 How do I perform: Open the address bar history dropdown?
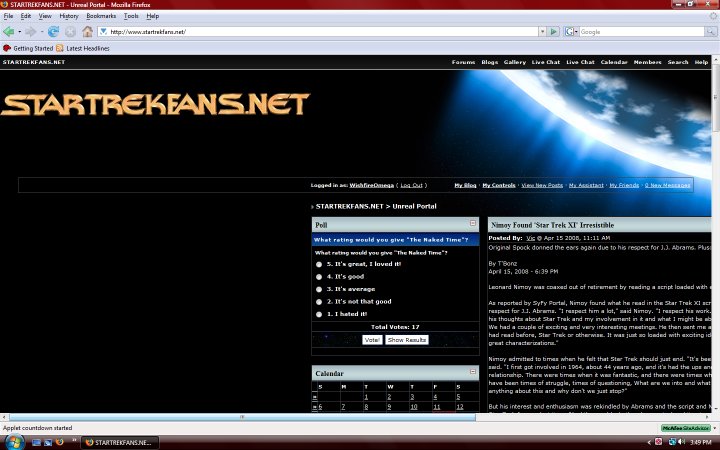542,32
